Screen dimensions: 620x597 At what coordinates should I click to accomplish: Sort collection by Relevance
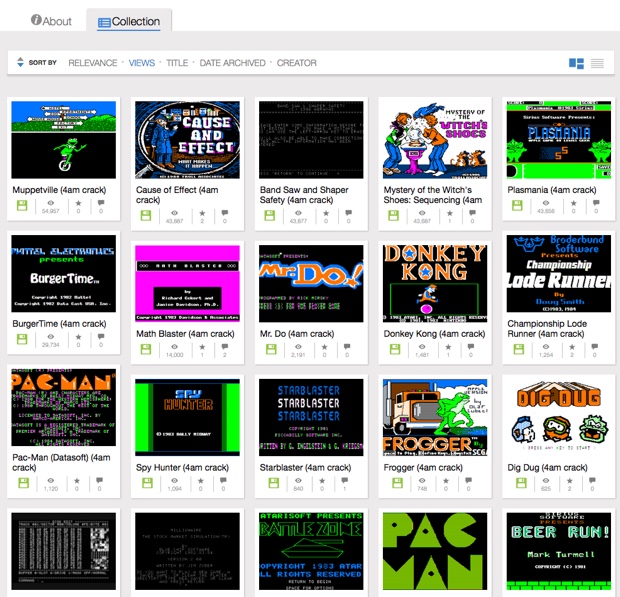click(x=93, y=63)
